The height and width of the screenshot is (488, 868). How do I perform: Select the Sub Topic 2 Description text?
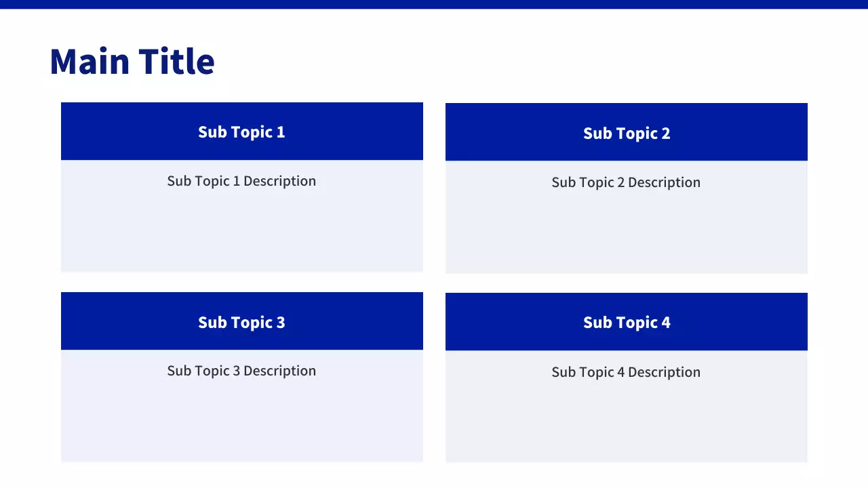pos(626,182)
